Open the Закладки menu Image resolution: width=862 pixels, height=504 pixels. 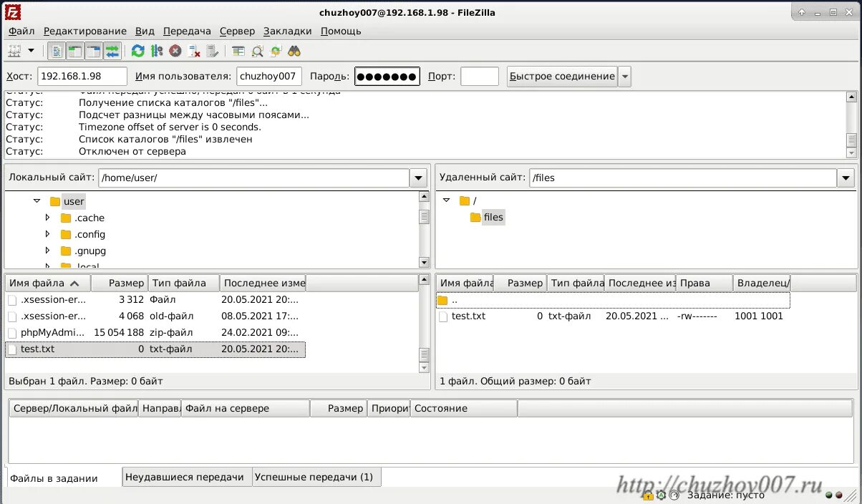coord(288,31)
